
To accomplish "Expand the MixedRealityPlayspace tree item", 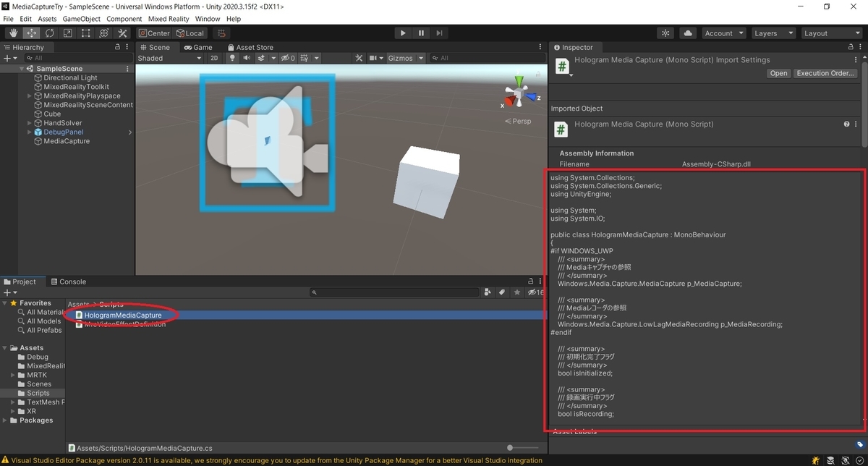I will point(29,96).
